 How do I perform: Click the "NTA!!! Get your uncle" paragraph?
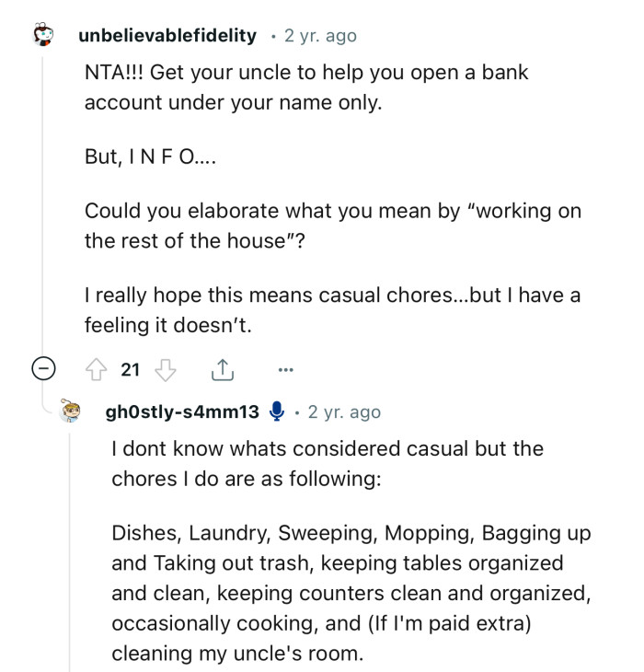point(306,87)
